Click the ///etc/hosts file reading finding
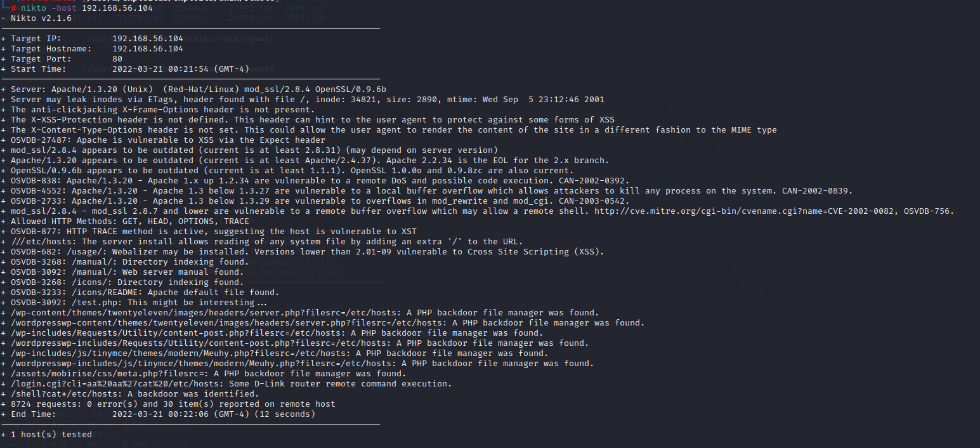The image size is (980, 448). pos(266,242)
